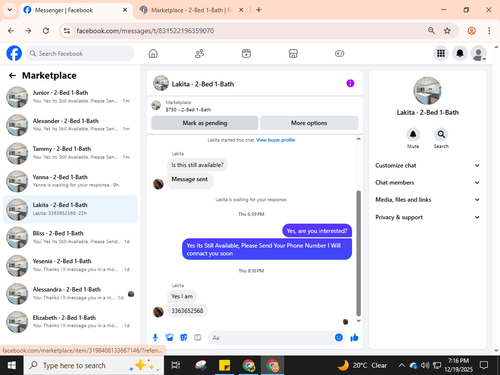This screenshot has width=500, height=375.
Task: Open the Notifications bell in top bar
Action: [x=460, y=53]
